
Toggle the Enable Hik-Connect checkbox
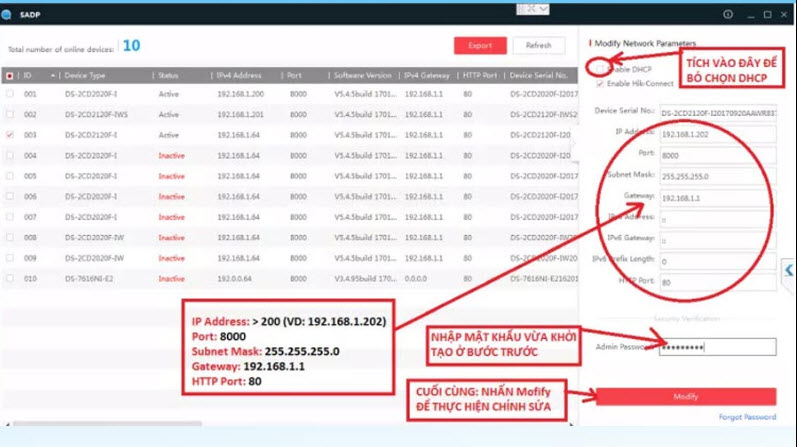pyautogui.click(x=599, y=83)
